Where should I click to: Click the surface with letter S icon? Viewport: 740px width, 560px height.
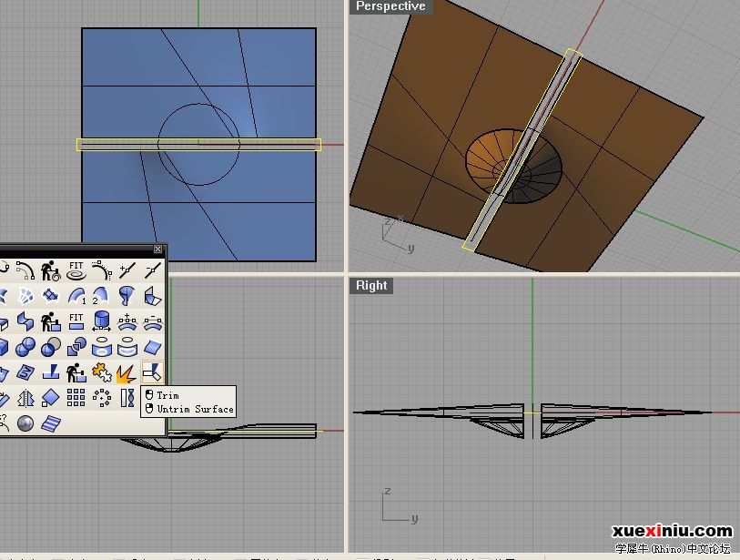[x=25, y=372]
